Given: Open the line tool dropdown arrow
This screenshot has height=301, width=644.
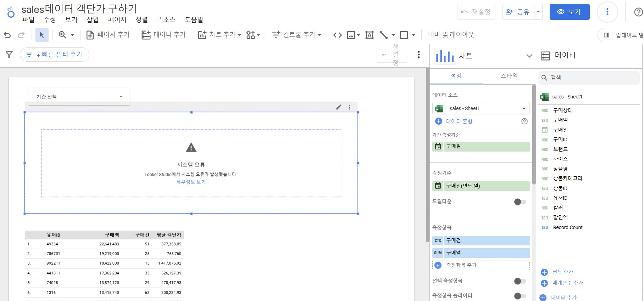Looking at the screenshot, I should (x=393, y=35).
